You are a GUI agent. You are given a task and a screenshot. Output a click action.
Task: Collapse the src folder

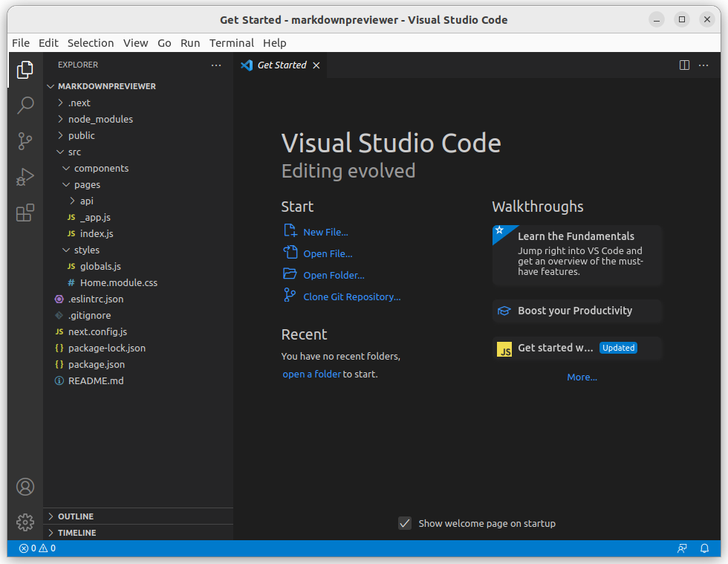60,152
